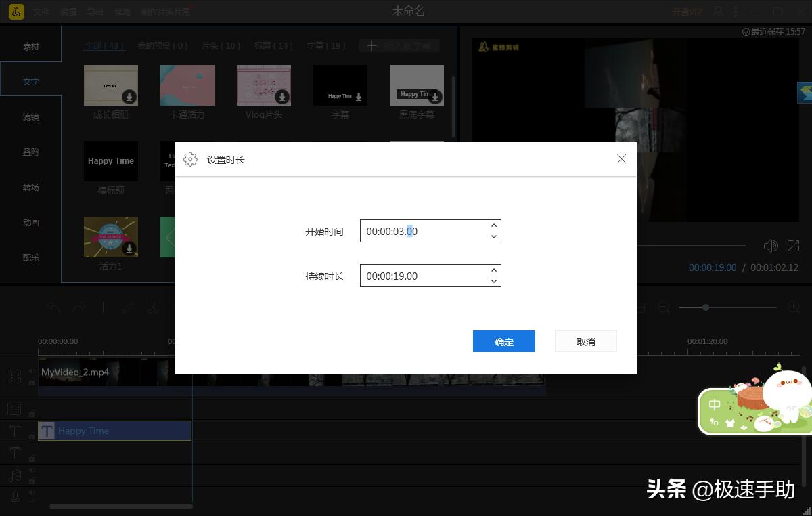Click the 持续时长 duration input field
The image size is (812, 516).
(x=423, y=276)
